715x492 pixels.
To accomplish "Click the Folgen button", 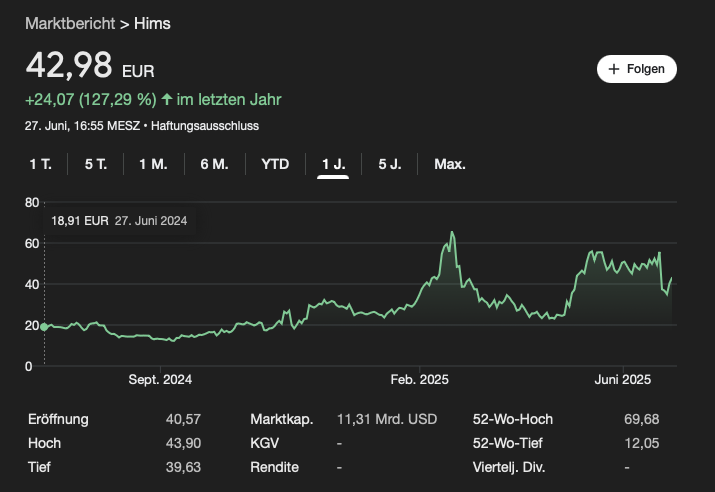I will point(637,69).
